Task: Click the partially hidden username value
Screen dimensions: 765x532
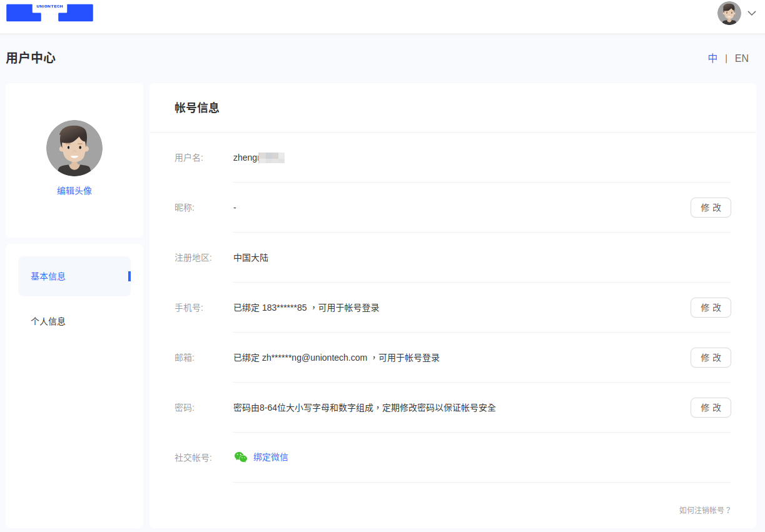Action: (258, 158)
